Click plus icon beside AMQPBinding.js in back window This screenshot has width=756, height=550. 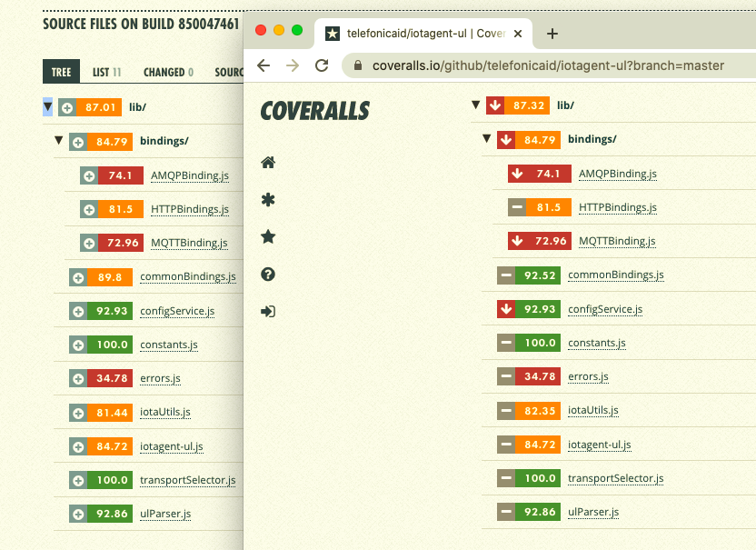pyautogui.click(x=89, y=175)
